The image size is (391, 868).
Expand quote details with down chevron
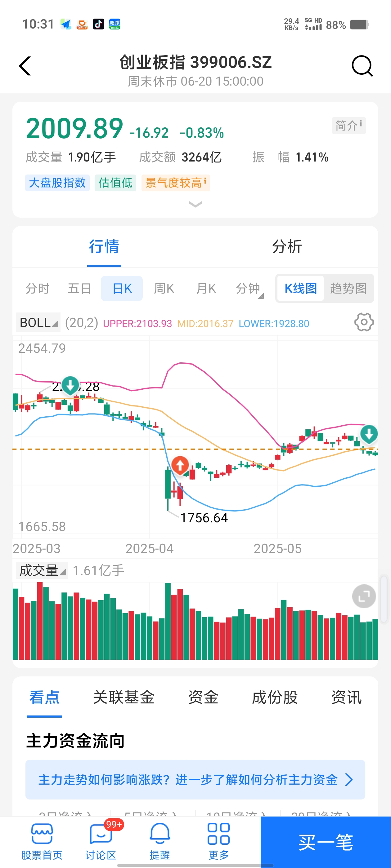point(195,205)
